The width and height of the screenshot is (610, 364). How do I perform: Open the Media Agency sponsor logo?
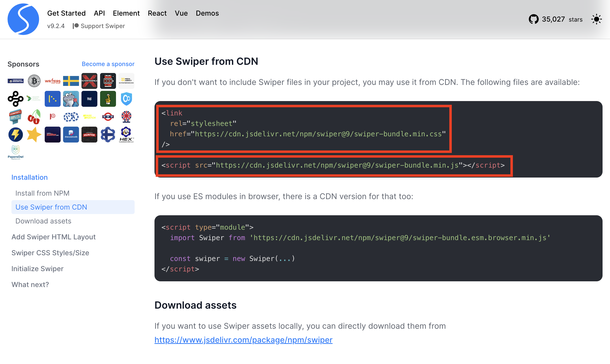(x=126, y=81)
